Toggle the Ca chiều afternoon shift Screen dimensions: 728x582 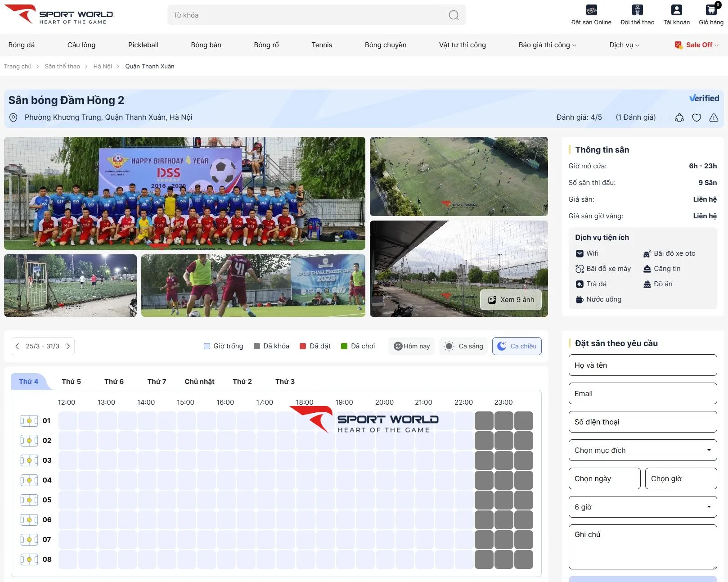click(517, 346)
